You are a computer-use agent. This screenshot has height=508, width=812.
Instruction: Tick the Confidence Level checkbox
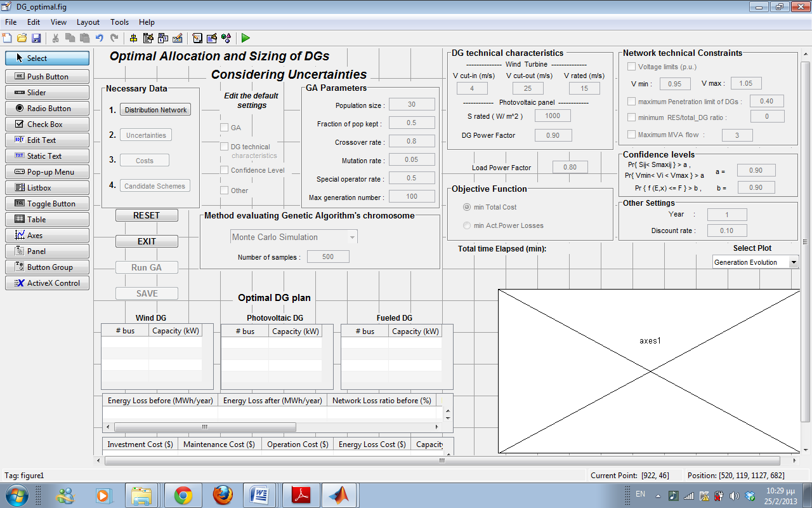coord(224,170)
